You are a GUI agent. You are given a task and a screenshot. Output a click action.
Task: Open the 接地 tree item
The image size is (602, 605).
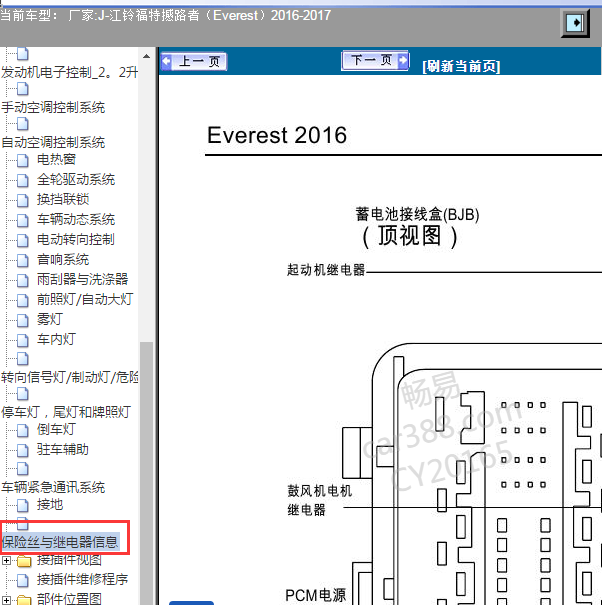pos(50,505)
